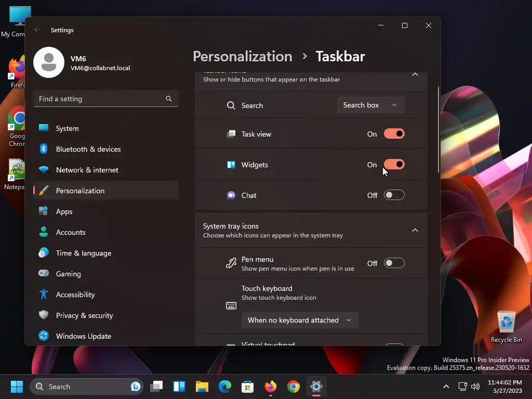
Task: Click the Search magnifier icon in taskbar items
Action: click(x=231, y=105)
